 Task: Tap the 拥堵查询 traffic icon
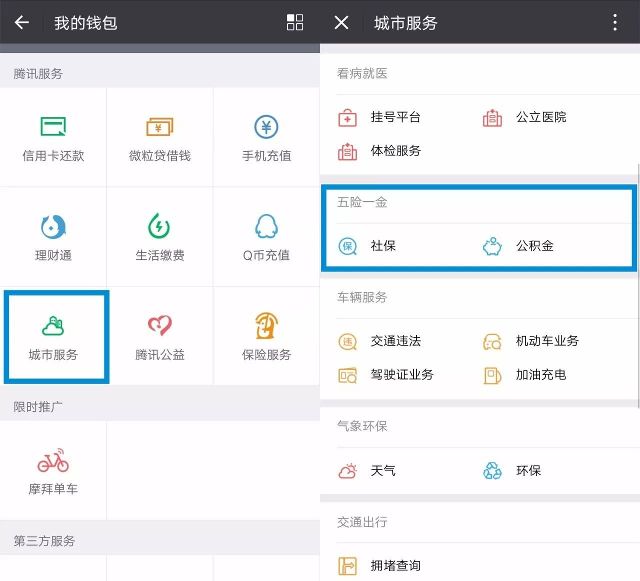(x=348, y=566)
